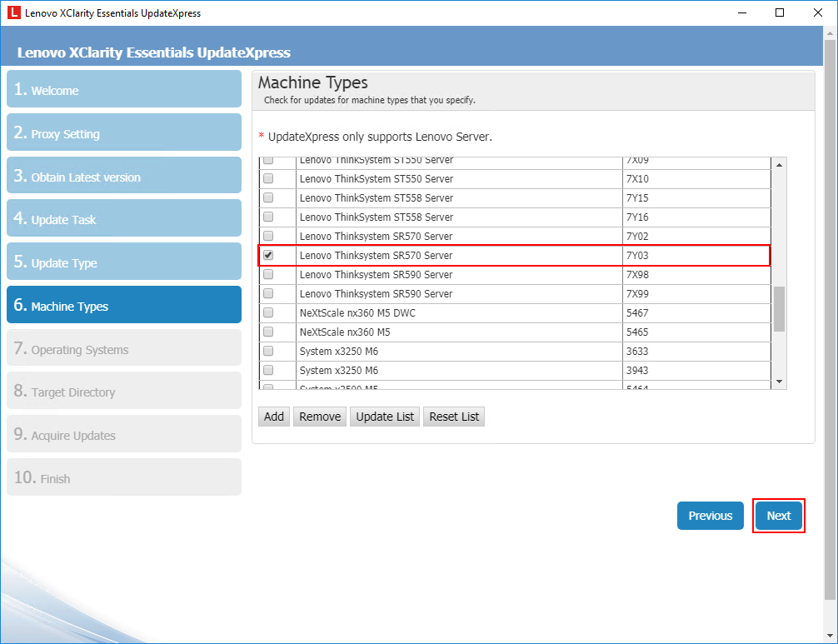Click the Acquire Updates step
This screenshot has height=644, width=838.
(124, 434)
